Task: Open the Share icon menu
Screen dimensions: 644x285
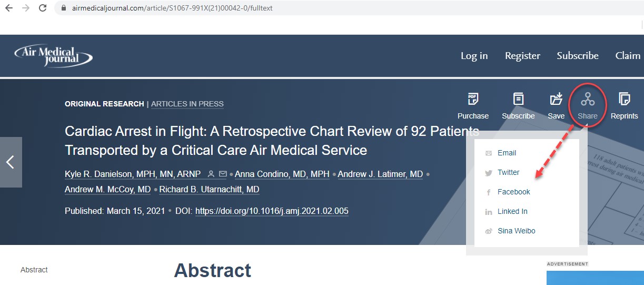Action: point(588,100)
